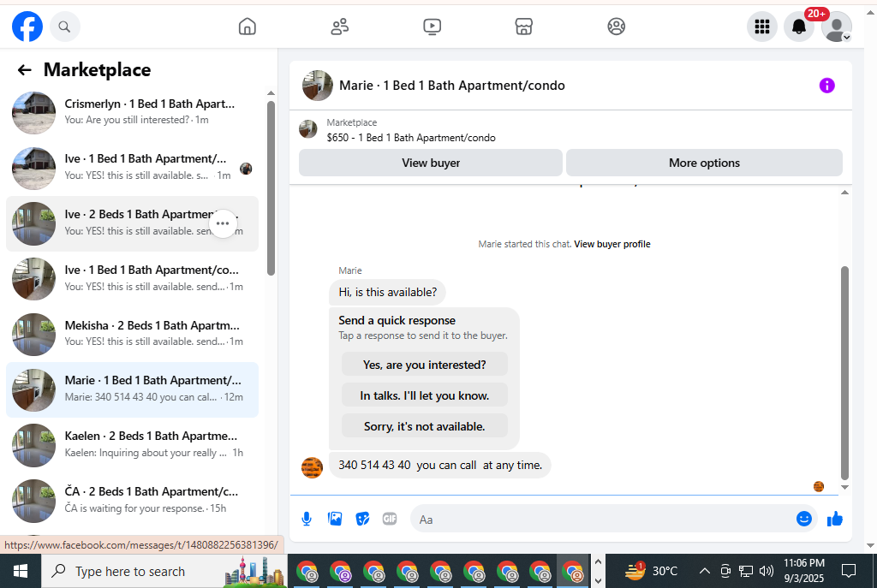Open the Windows Start menu
The height and width of the screenshot is (588, 877).
pos(21,571)
